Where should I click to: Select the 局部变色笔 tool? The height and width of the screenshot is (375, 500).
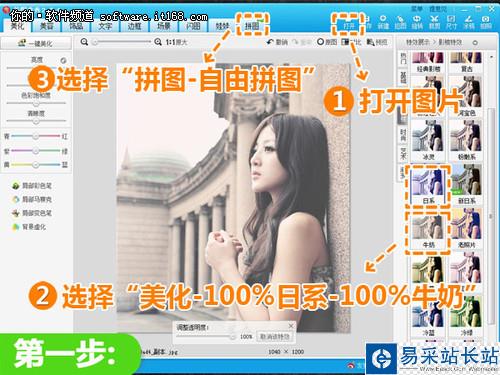pyautogui.click(x=32, y=213)
